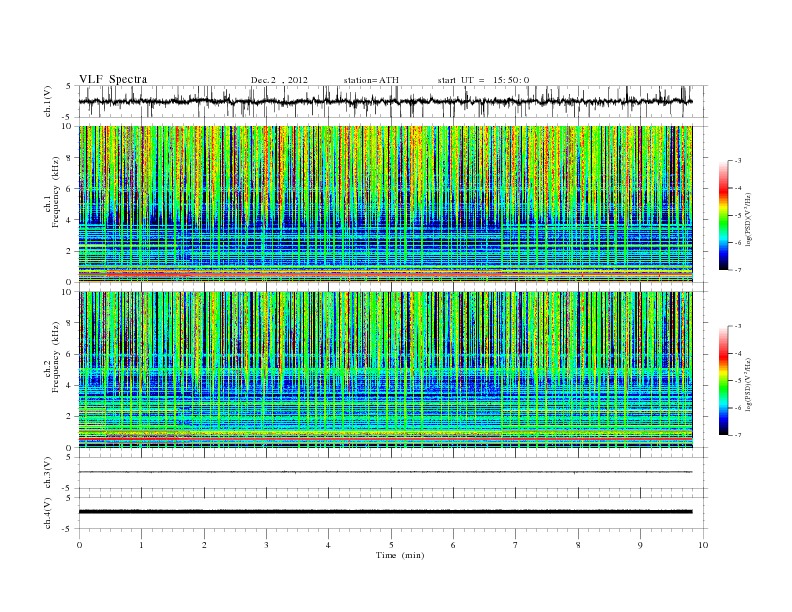Click the "ch.3(V)" axis label
This screenshot has height=612, width=792.
48,473
